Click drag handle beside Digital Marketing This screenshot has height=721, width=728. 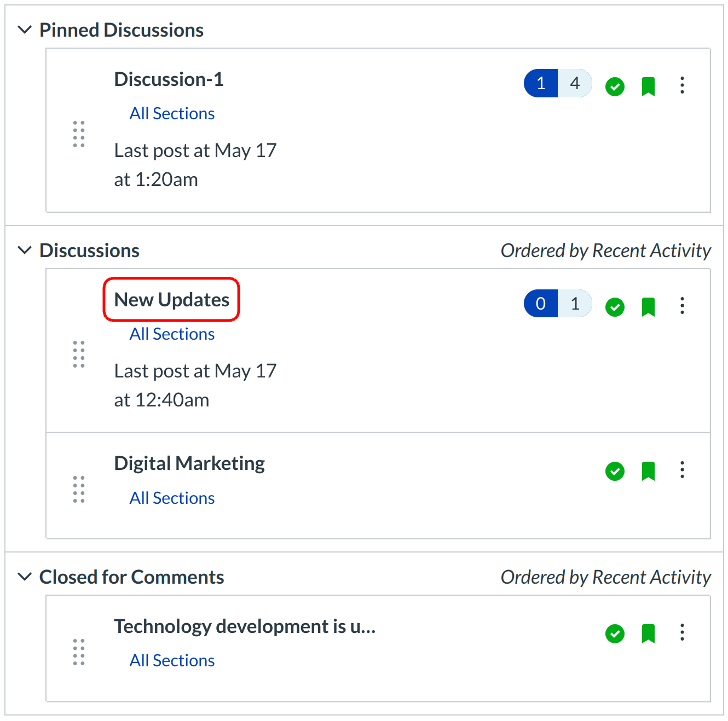79,489
